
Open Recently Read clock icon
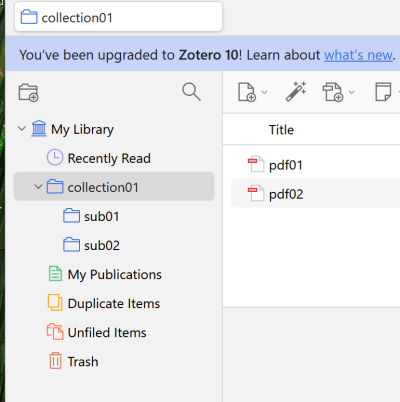pyautogui.click(x=55, y=157)
